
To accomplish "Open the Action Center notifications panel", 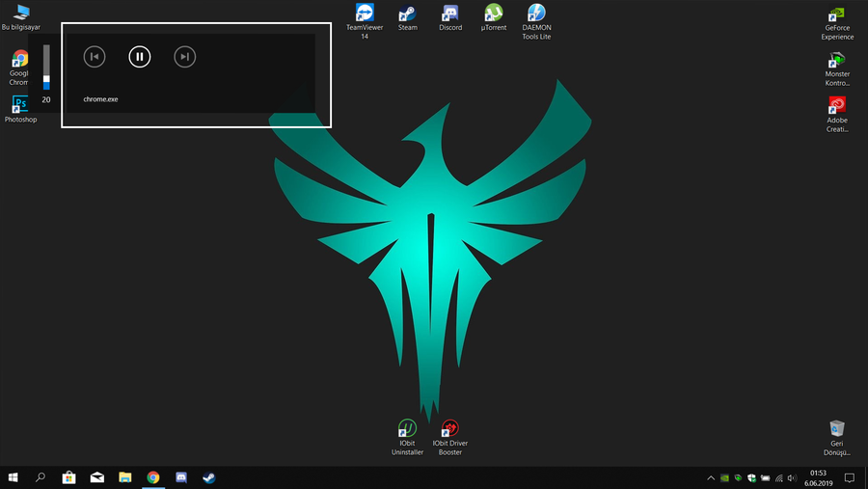I will click(850, 477).
